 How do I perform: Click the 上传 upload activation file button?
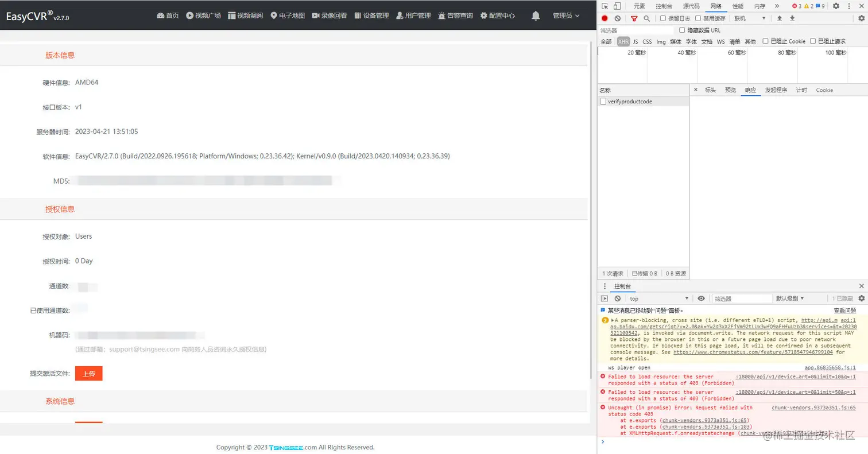pyautogui.click(x=89, y=374)
